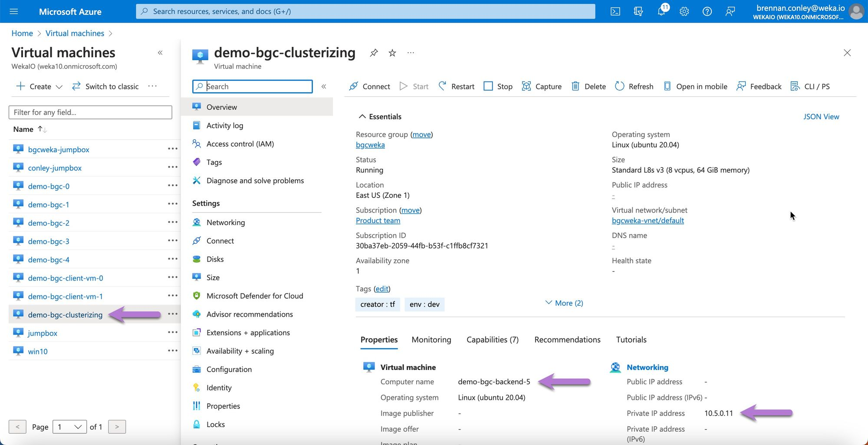Screen dimensions: 868x445
Task: Open Azure Cloud Shell icon in header
Action: point(615,12)
